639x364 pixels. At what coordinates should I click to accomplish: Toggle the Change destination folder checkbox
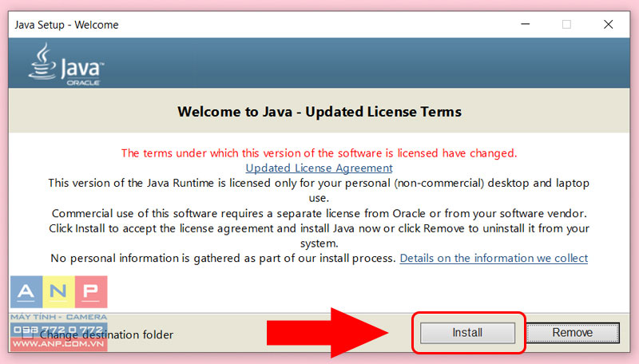pos(28,334)
